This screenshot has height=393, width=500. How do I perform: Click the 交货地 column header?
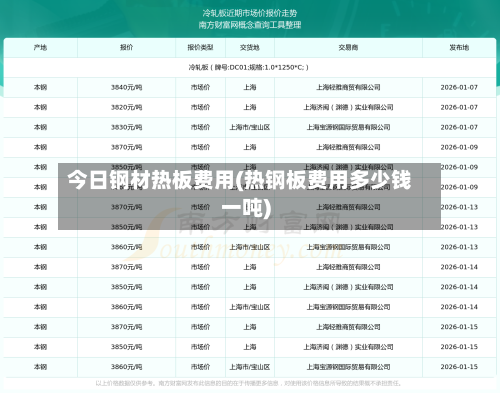[250, 47]
